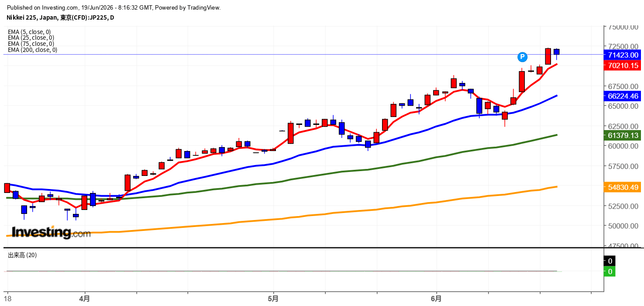Screen dimensions: 644x306
Task: Click the 75000.00 price axis label
Action: pyautogui.click(x=623, y=27)
